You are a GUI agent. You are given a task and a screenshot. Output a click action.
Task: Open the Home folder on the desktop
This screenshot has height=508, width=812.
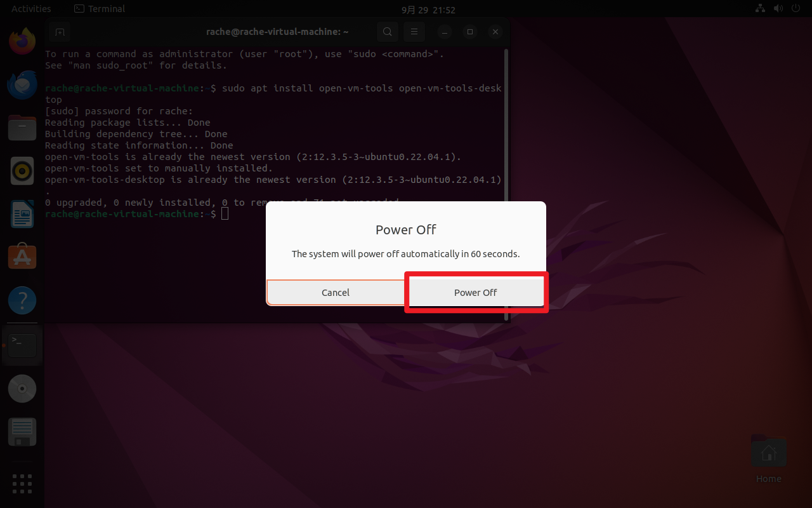[768, 458]
